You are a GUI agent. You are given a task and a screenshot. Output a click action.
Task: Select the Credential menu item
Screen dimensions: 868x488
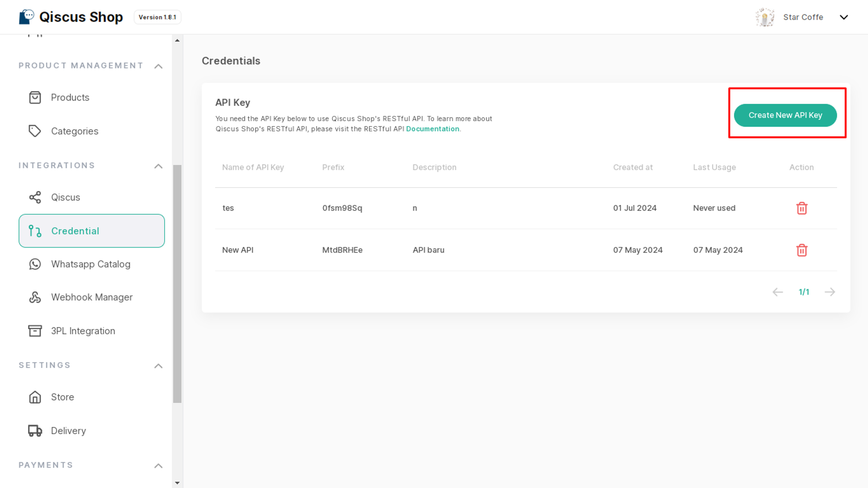point(92,231)
